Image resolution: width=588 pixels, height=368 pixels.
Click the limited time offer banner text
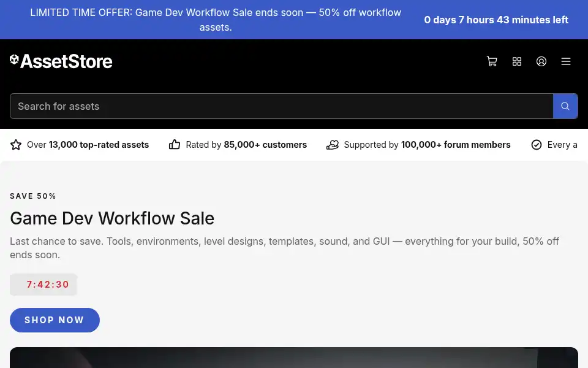216,20
